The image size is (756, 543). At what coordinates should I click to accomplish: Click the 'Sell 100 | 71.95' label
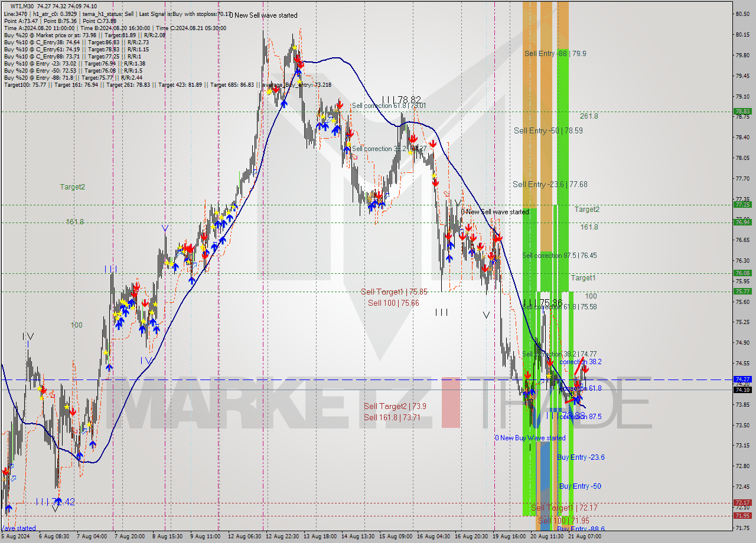pyautogui.click(x=563, y=521)
